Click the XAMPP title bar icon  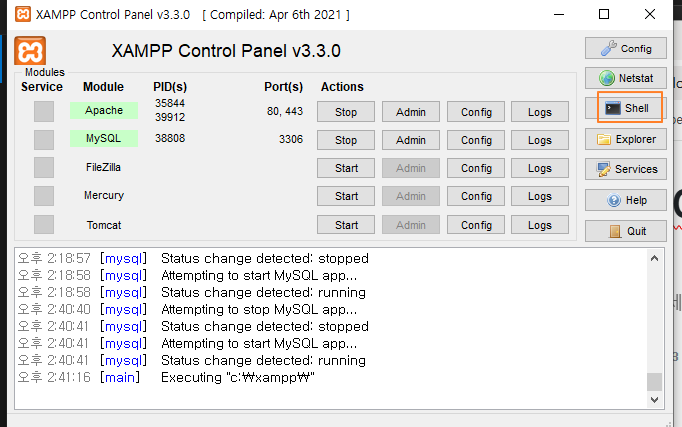23,14
